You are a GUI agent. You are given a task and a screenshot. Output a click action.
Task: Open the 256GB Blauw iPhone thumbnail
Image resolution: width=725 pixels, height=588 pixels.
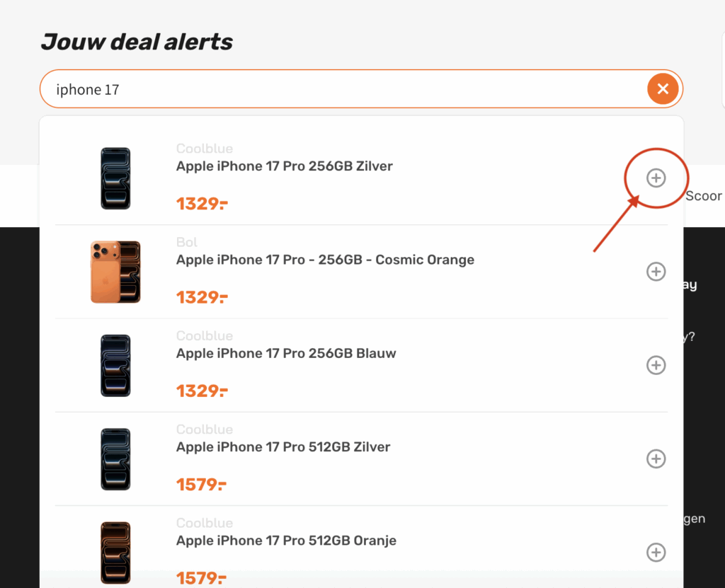point(115,365)
